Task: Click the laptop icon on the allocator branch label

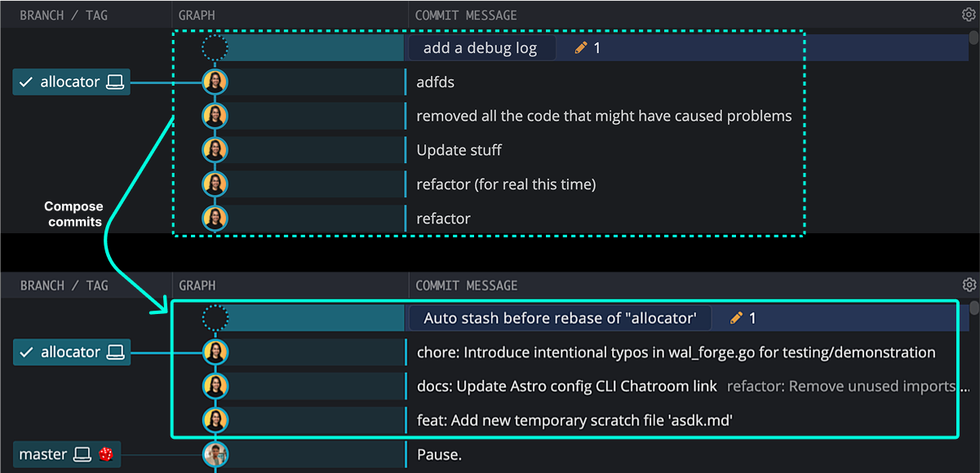Action: (x=114, y=82)
